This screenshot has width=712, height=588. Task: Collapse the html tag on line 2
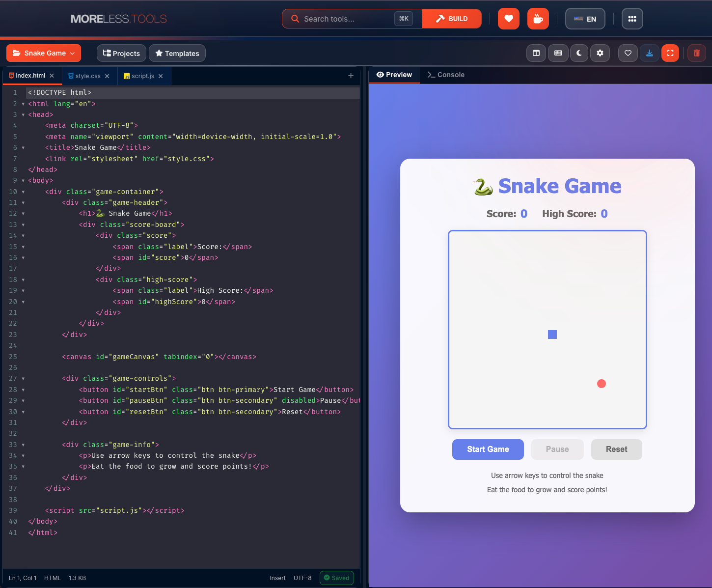23,104
